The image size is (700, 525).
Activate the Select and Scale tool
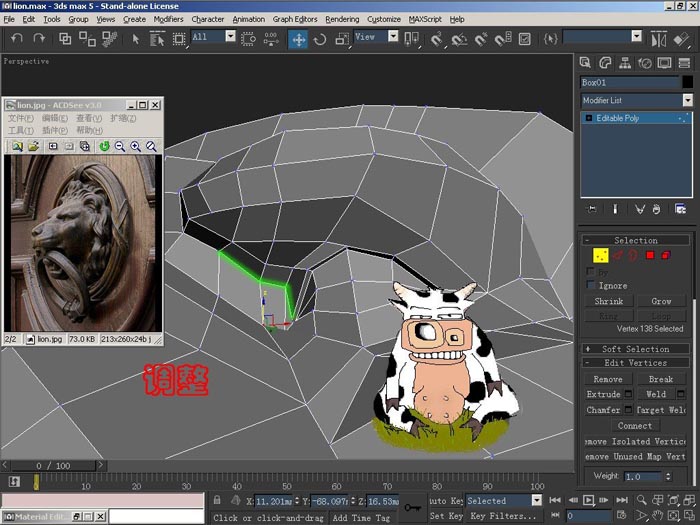[342, 39]
